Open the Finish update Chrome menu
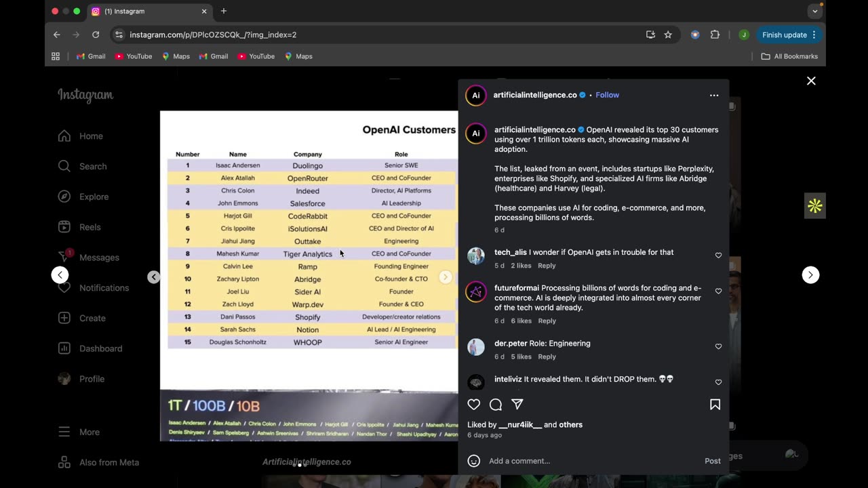 coord(789,35)
